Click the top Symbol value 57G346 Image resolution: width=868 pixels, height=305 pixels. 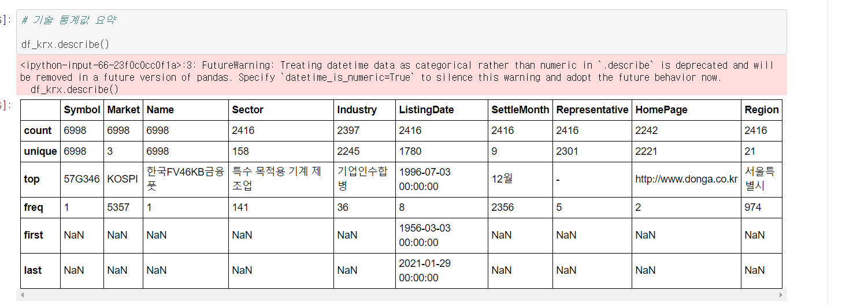pos(82,179)
